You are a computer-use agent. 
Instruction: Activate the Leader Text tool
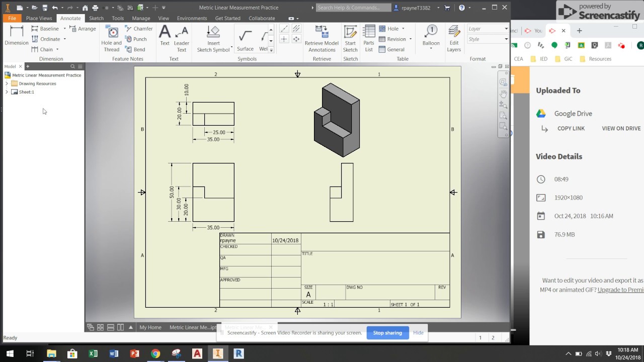coord(182,39)
